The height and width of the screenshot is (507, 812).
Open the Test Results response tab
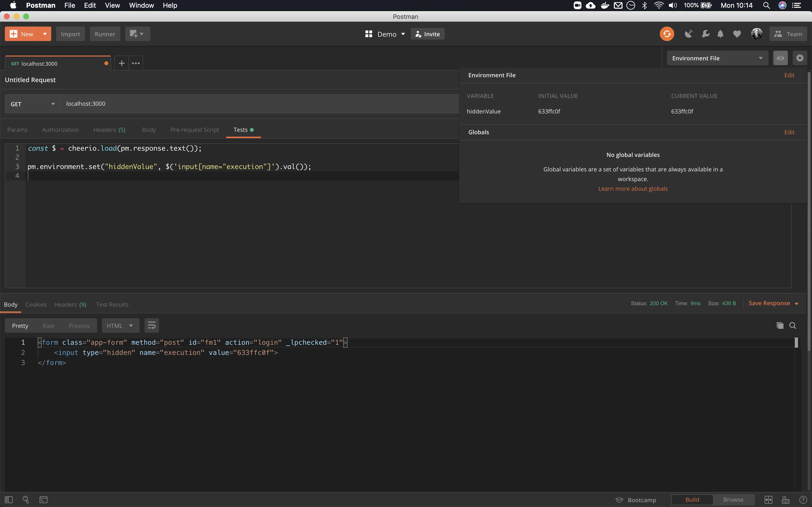click(112, 304)
